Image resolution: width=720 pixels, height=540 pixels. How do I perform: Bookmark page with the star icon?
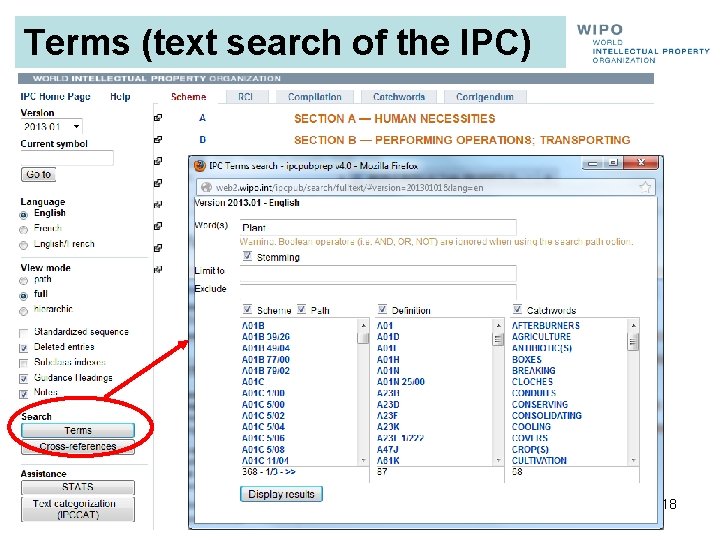point(645,187)
